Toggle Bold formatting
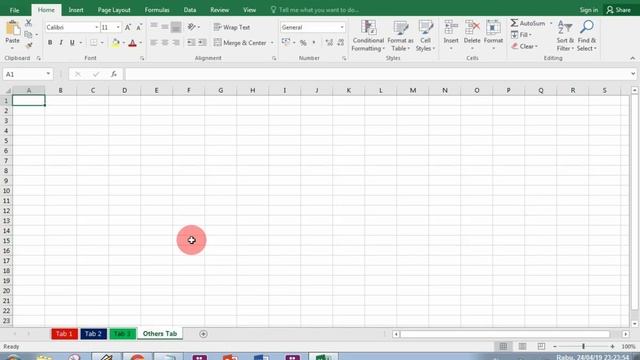 click(50, 42)
